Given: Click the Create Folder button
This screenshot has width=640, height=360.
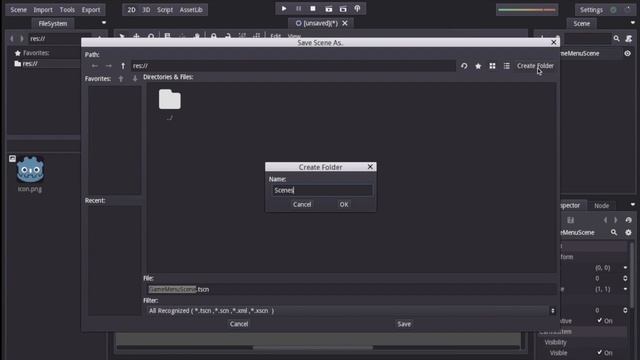Looking at the screenshot, I should (535, 66).
